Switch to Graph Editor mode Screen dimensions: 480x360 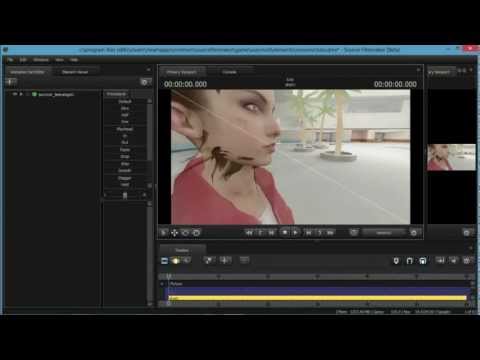[x=187, y=261]
